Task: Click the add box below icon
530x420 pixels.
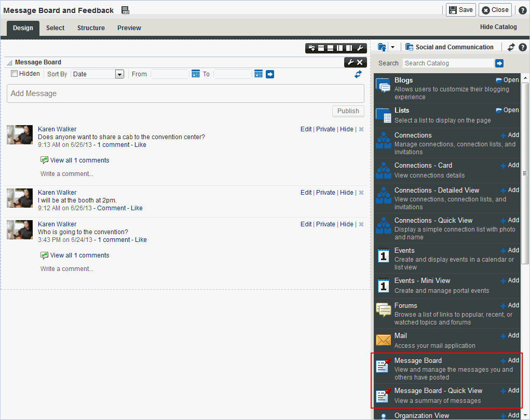Action: (x=331, y=48)
